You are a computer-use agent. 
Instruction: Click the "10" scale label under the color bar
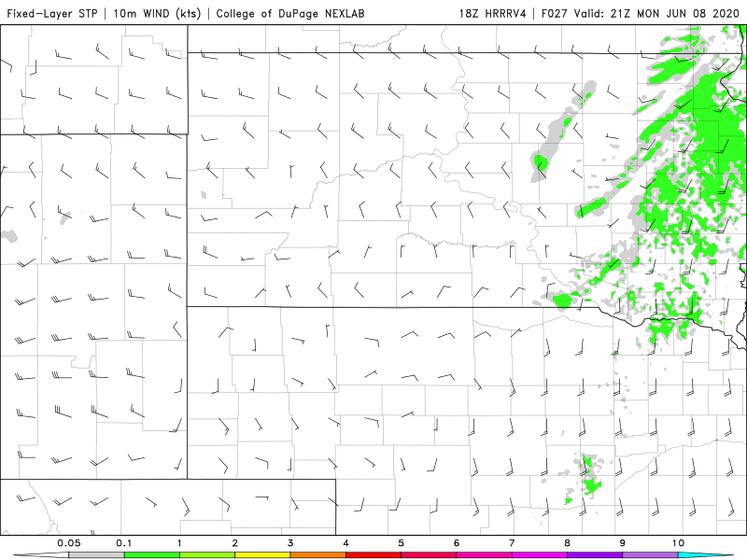click(679, 543)
